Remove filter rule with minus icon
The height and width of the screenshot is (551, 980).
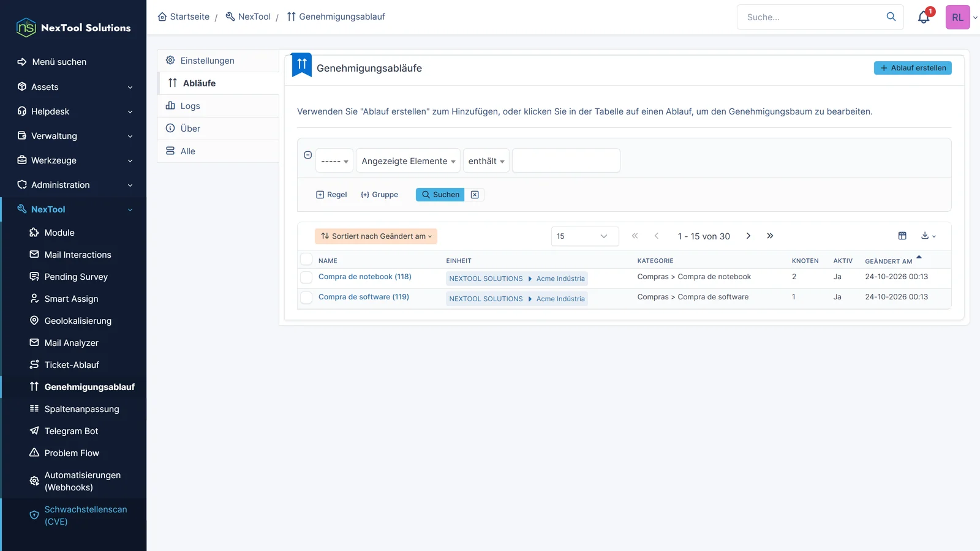[308, 155]
